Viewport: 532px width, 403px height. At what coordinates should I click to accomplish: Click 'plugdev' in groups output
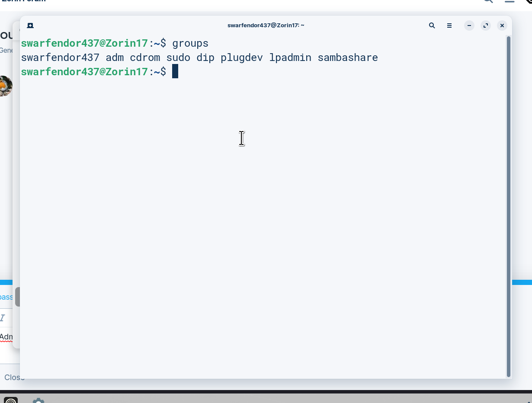pos(242,58)
